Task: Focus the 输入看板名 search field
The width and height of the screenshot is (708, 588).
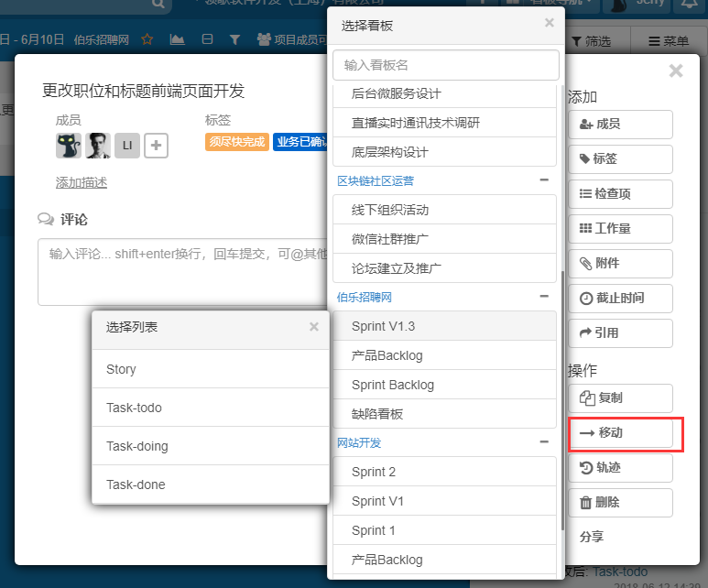Action: click(x=445, y=65)
